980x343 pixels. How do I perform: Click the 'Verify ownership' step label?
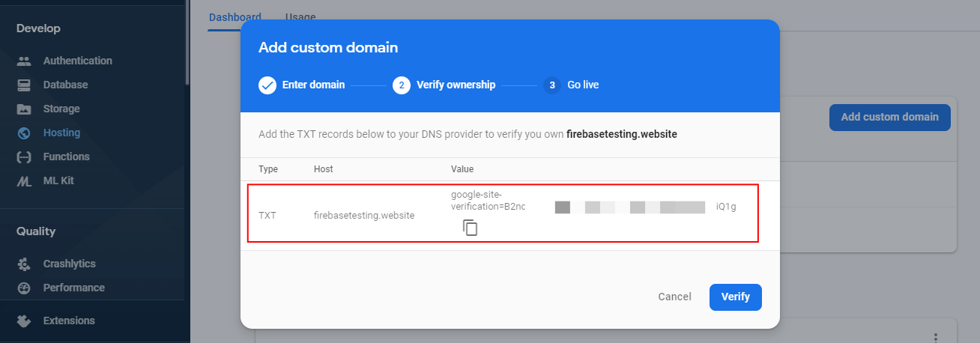click(456, 85)
